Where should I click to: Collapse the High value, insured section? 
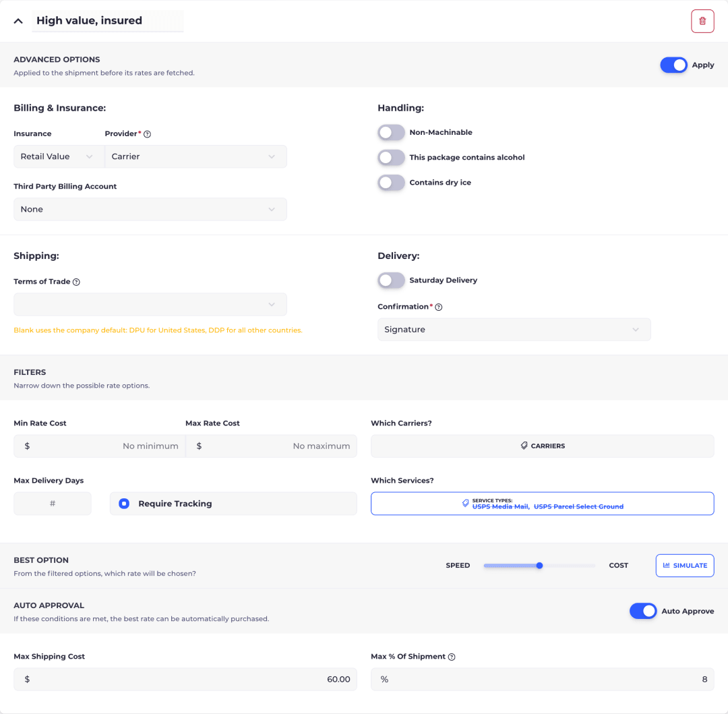[x=18, y=21]
